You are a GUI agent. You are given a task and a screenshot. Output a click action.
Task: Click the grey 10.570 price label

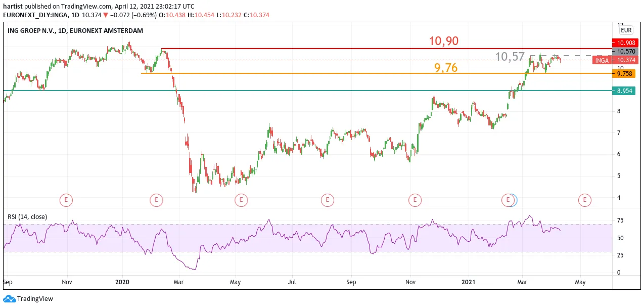pos(625,52)
